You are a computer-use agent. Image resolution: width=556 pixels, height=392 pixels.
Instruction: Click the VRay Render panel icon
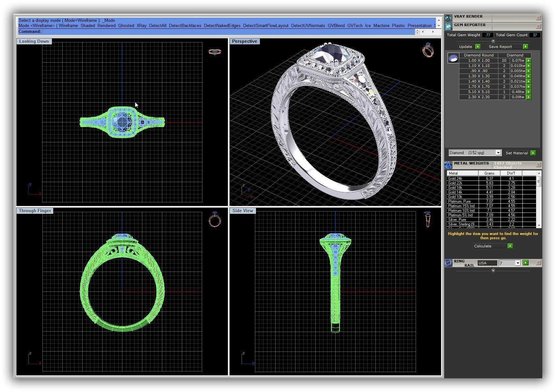(x=449, y=18)
